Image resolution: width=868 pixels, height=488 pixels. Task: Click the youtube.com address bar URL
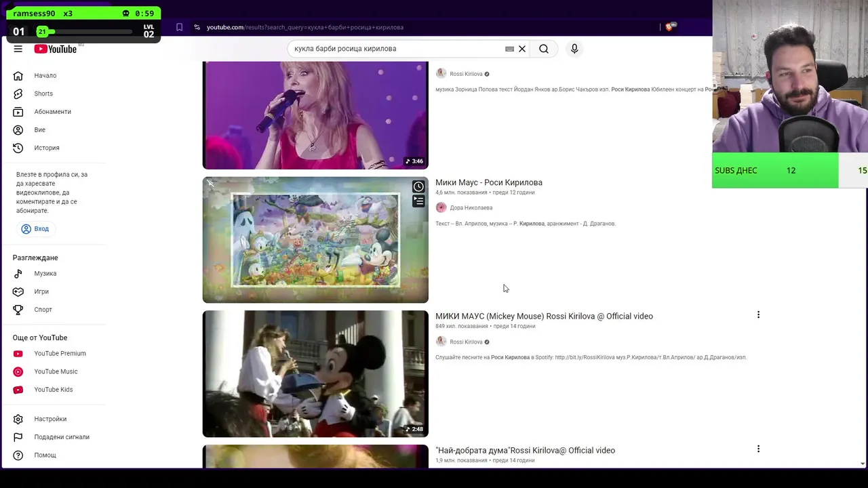tap(305, 27)
